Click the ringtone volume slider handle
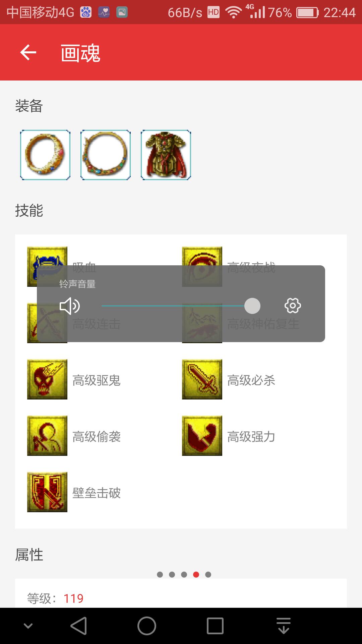362x644 pixels. pos(252,306)
